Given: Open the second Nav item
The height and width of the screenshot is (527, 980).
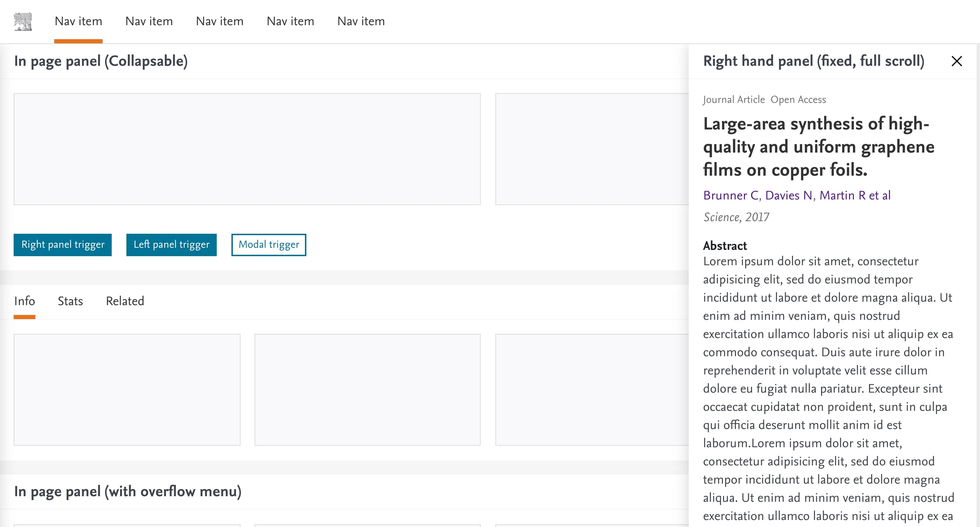Looking at the screenshot, I should pos(149,21).
